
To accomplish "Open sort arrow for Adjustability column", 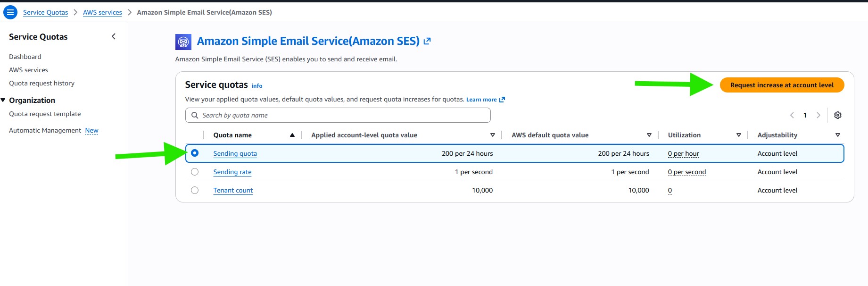I will [x=838, y=135].
